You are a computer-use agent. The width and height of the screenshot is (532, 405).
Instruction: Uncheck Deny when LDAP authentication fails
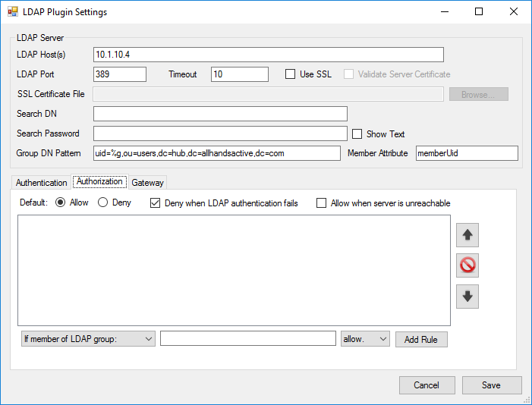156,203
